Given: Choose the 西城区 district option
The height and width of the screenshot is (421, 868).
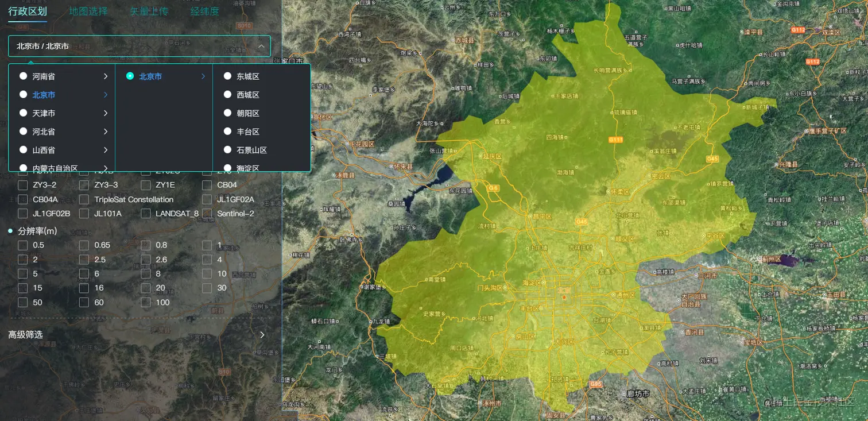Looking at the screenshot, I should click(228, 95).
